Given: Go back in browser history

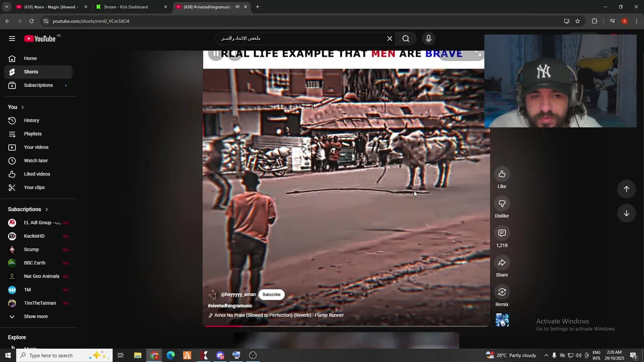Looking at the screenshot, I should tap(7, 21).
